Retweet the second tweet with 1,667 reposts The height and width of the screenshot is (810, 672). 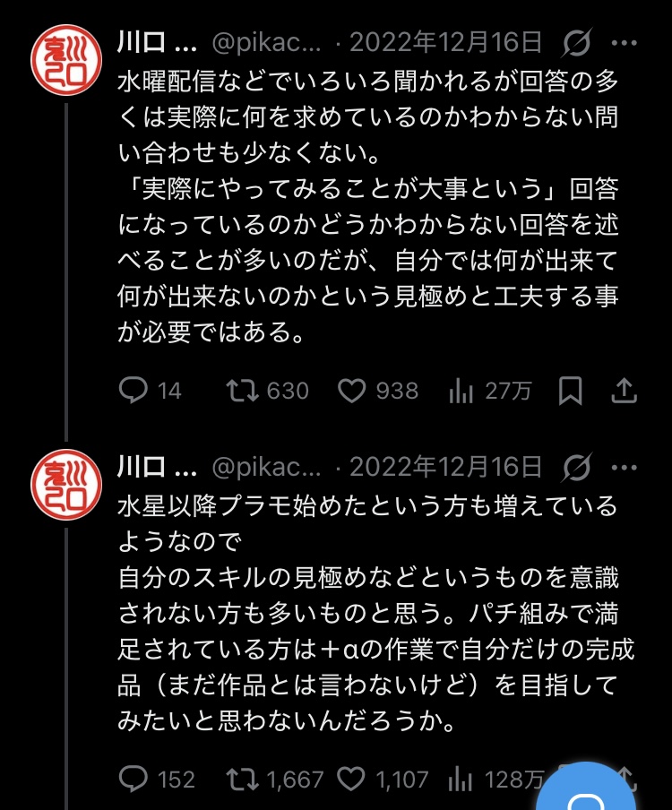click(242, 780)
